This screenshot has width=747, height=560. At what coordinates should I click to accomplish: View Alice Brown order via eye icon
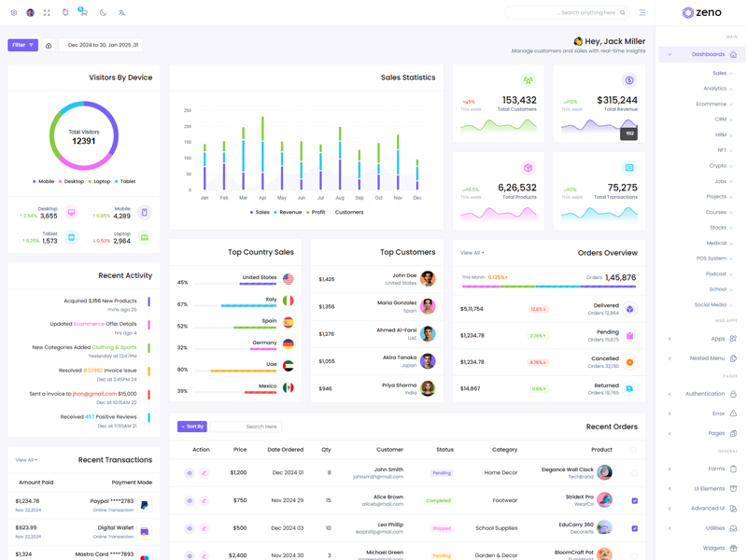190,500
